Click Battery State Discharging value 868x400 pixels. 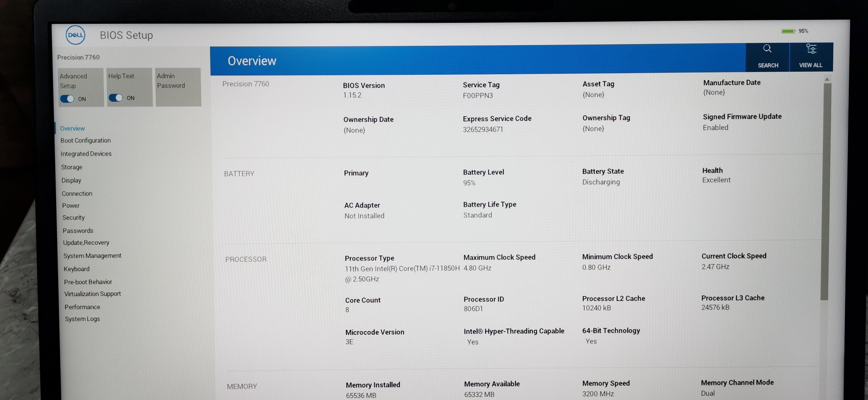[601, 182]
